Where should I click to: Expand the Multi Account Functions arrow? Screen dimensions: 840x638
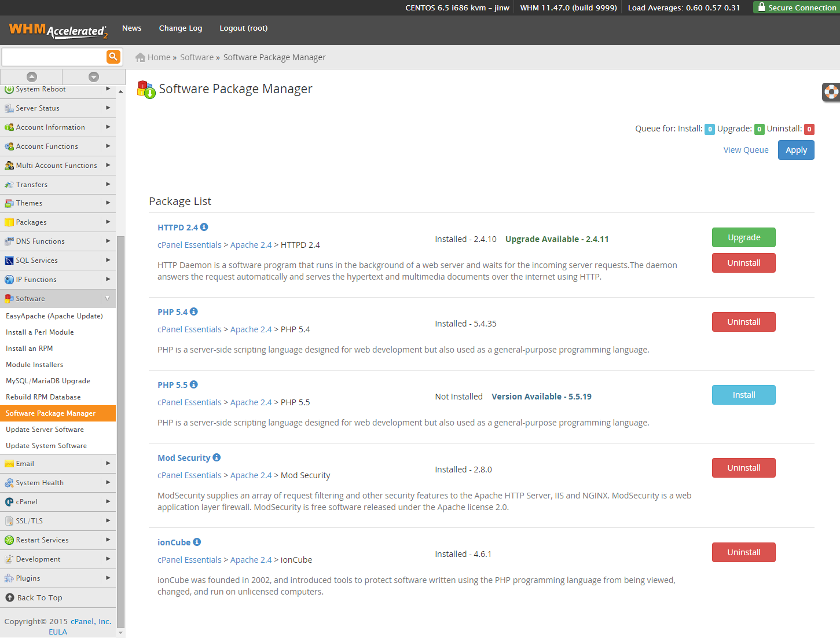pos(108,166)
